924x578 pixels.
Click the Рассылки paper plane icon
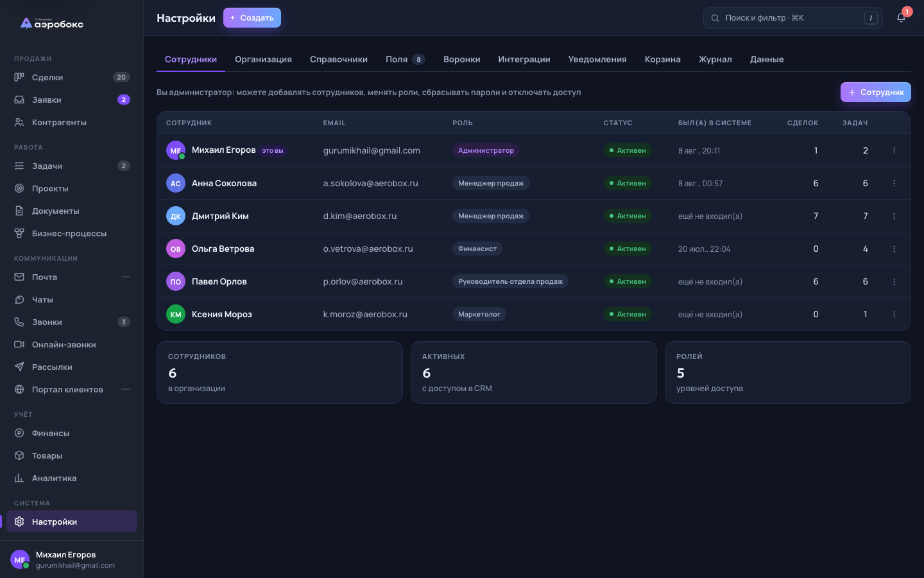[x=19, y=367]
